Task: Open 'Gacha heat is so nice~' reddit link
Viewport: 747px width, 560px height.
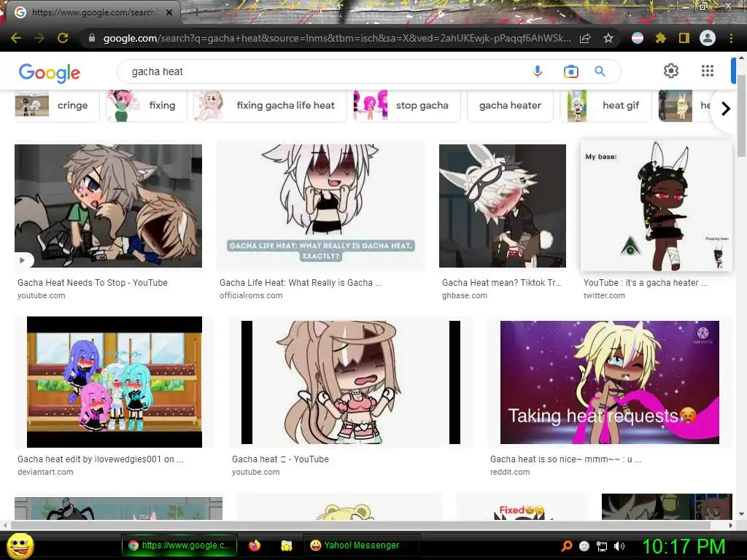Action: 565,459
